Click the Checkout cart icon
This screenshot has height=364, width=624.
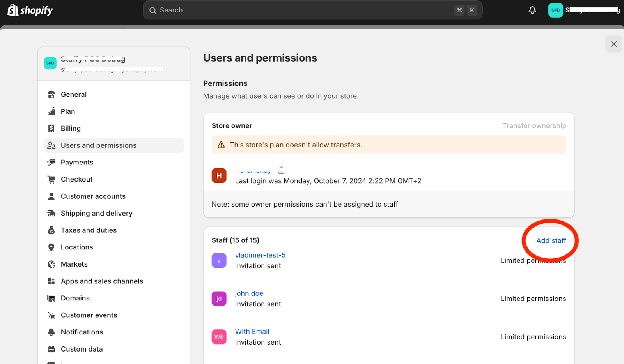51,179
